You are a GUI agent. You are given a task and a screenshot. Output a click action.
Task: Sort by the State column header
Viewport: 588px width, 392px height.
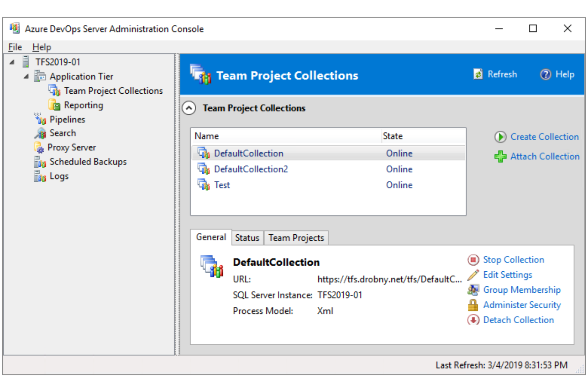coord(423,136)
